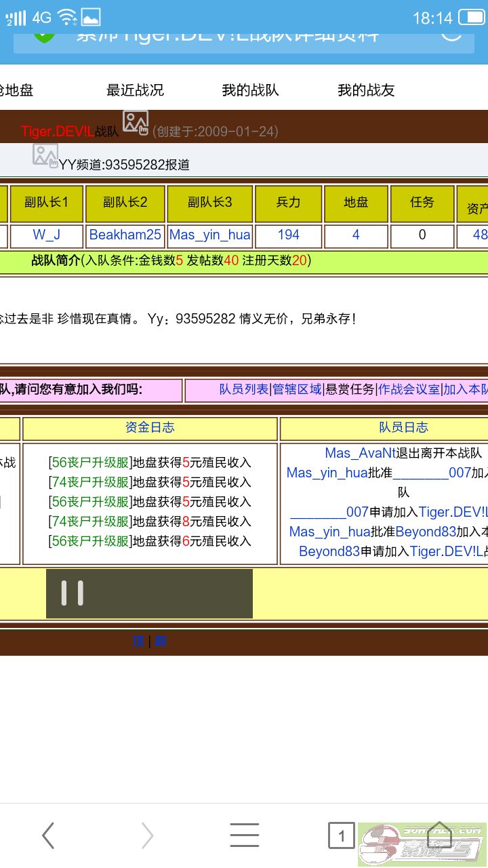Open Beakham25 profile link
Image resolution: width=488 pixels, height=868 pixels.
pos(125,235)
